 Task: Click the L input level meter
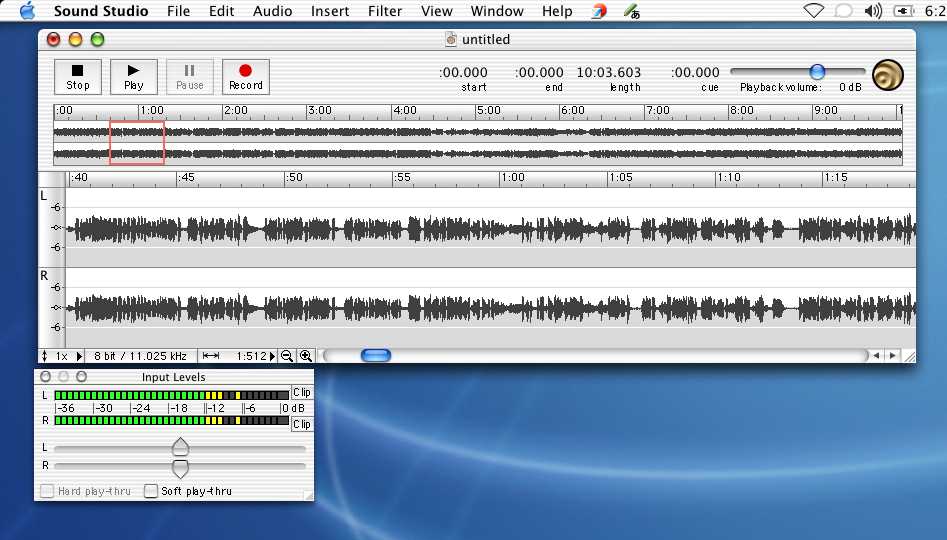(x=172, y=395)
